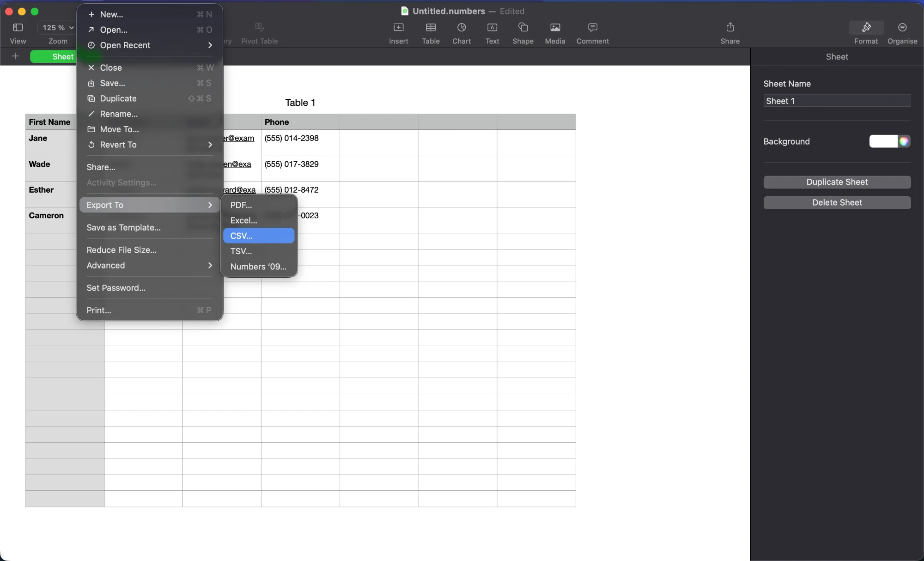Image resolution: width=924 pixels, height=561 pixels.
Task: Export as TSV...
Action: (x=259, y=251)
